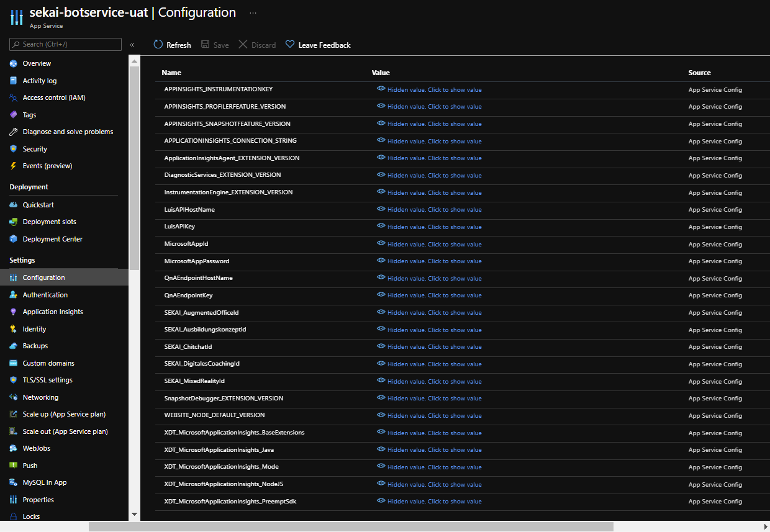The height and width of the screenshot is (532, 770).
Task: Open Security via its shield icon
Action: tap(13, 148)
